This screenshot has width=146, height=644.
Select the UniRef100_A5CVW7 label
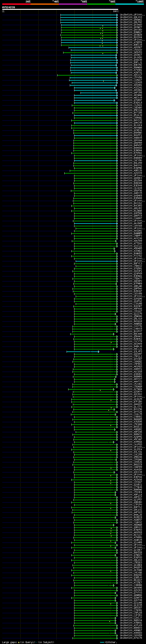131,440
